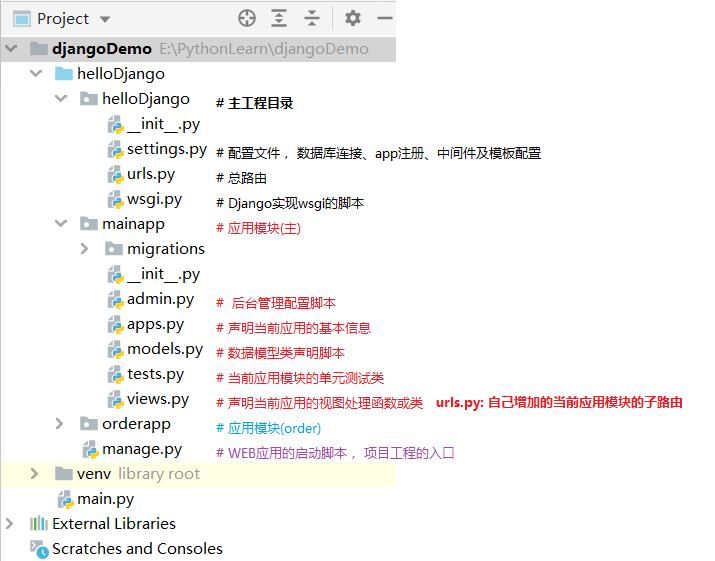715x561 pixels.
Task: Click the apps.py Python file icon
Action: pyautogui.click(x=116, y=324)
